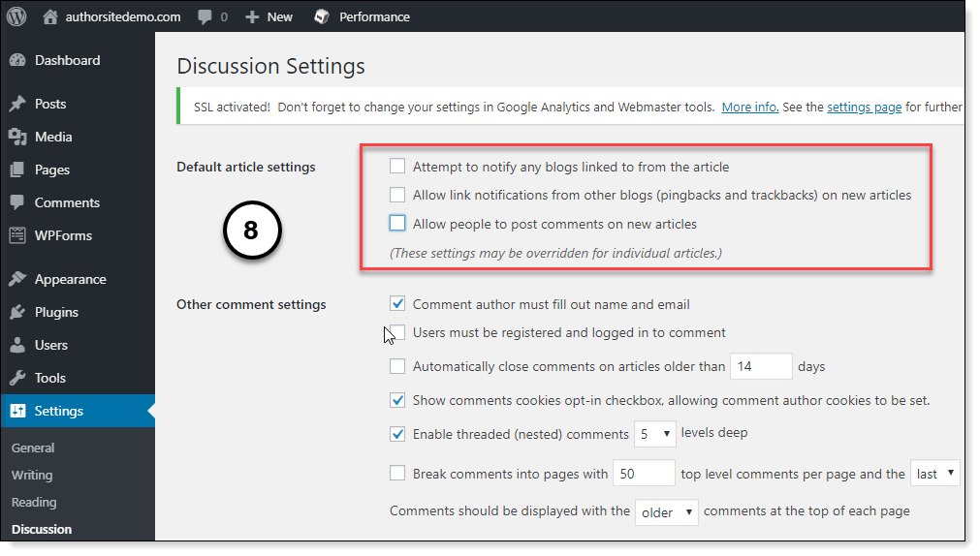The width and height of the screenshot is (980, 556).
Task: Open the 'last' page default dropdown
Action: click(x=935, y=474)
